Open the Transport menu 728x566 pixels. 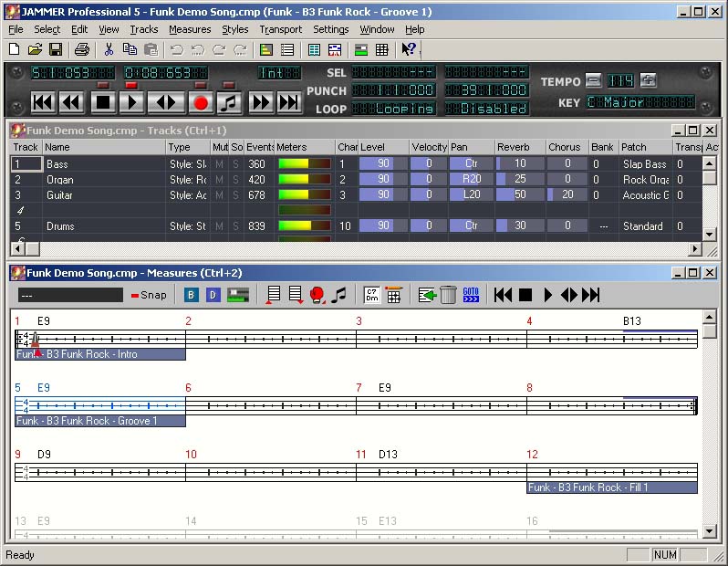(280, 29)
